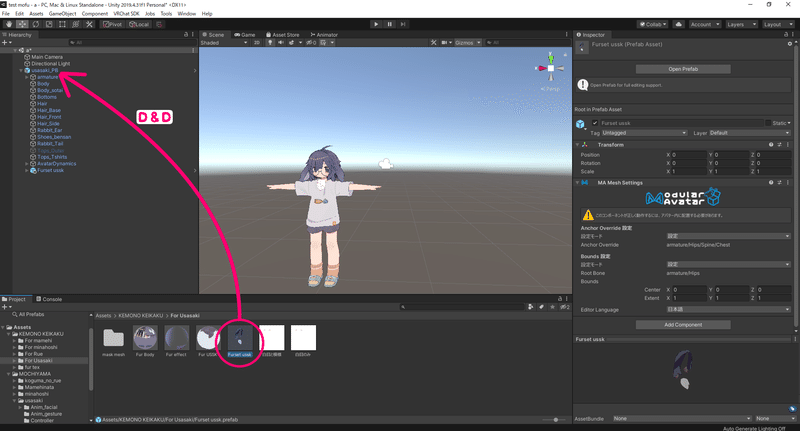Select Rabbit_Ear in the Hierarchy
The image size is (800, 431).
49,130
